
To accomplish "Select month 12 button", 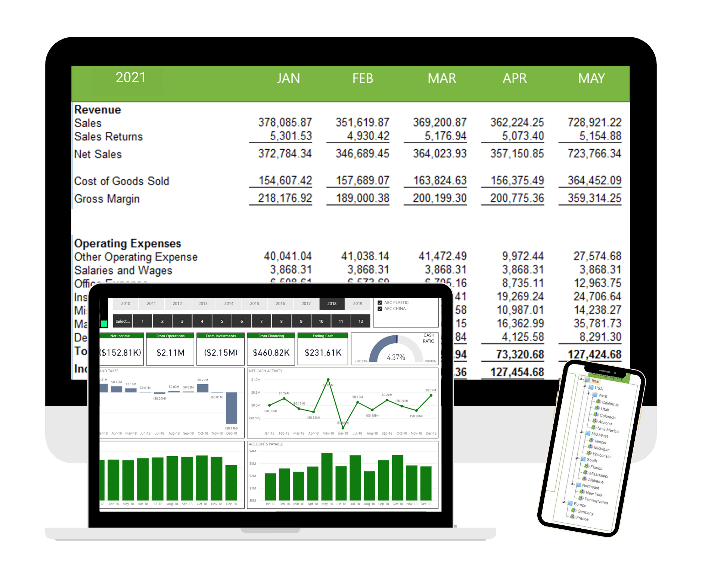I will [361, 321].
